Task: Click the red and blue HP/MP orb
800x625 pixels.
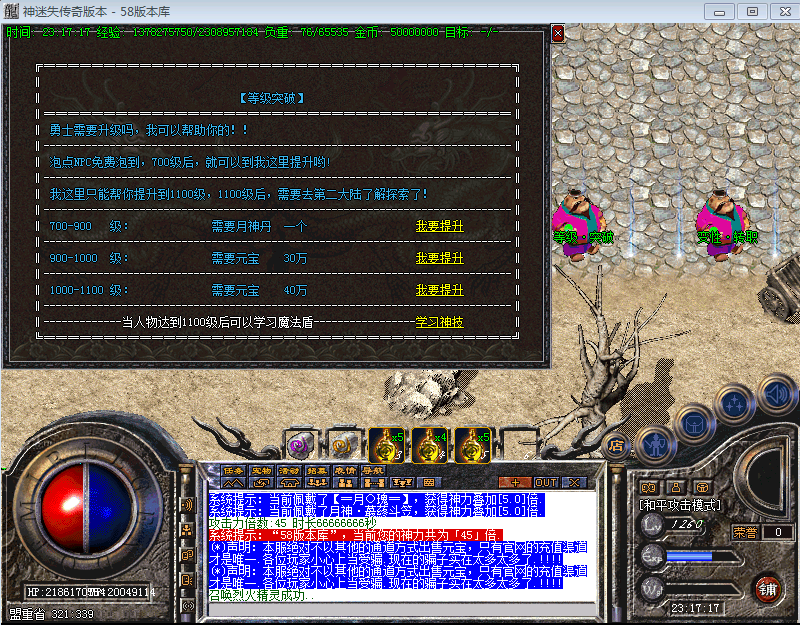Action: (87, 508)
